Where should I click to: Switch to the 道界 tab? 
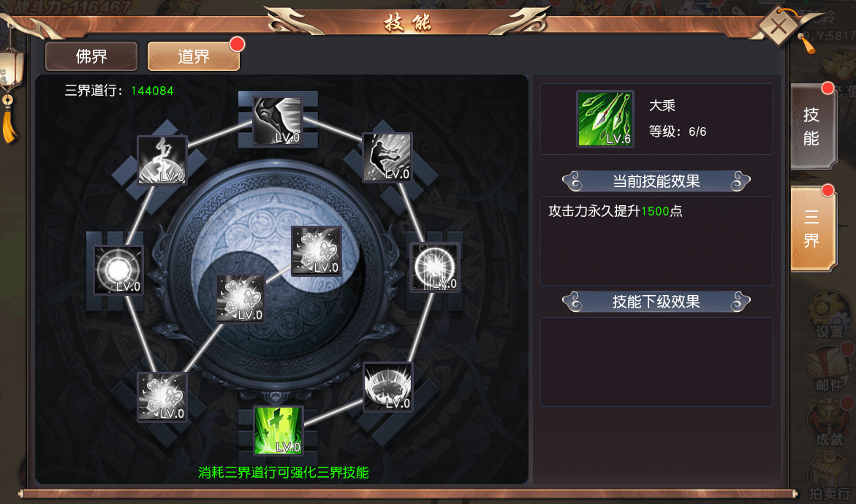coord(194,56)
